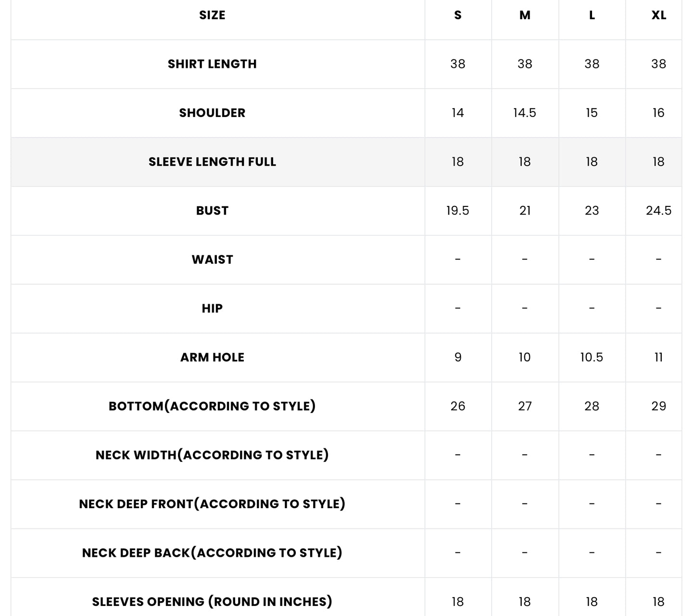
Task: Select the XL size column header
Action: point(658,15)
